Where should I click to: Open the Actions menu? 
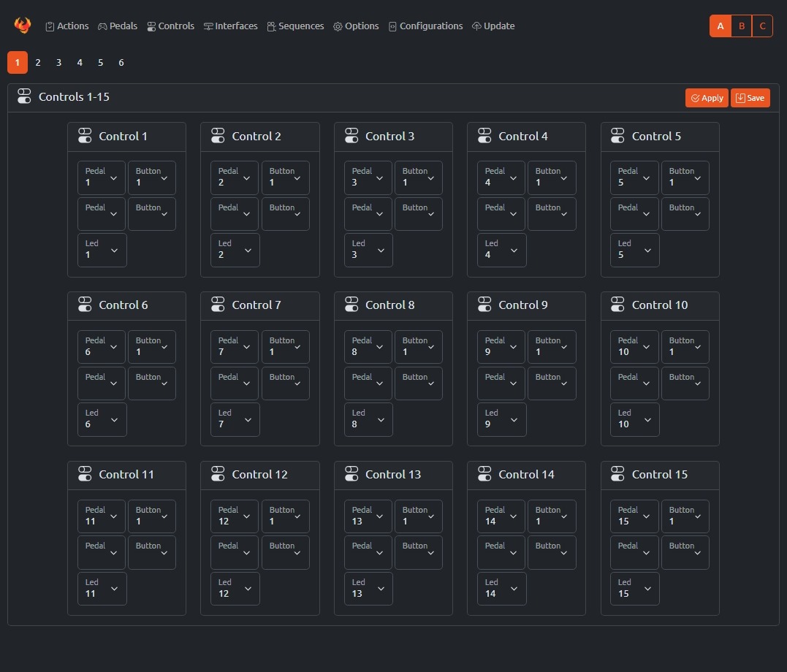pyautogui.click(x=67, y=26)
